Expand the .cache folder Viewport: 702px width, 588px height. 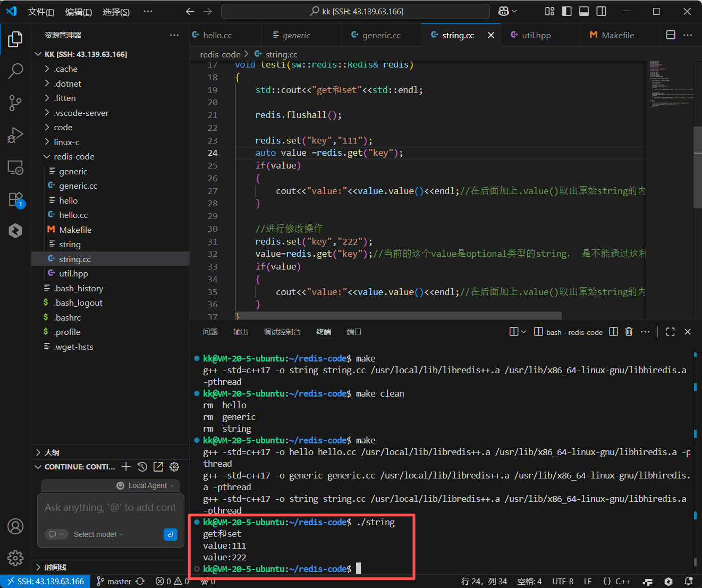coord(110,69)
